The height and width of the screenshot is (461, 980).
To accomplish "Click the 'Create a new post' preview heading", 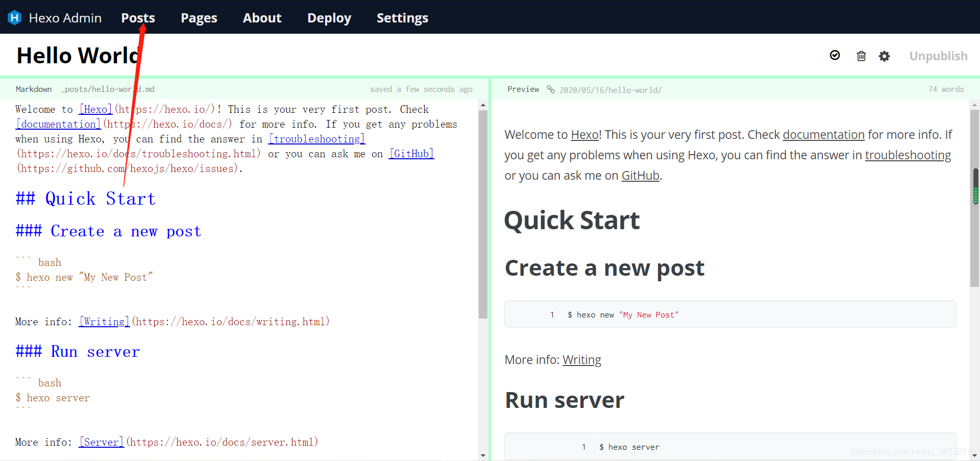I will pos(604,269).
